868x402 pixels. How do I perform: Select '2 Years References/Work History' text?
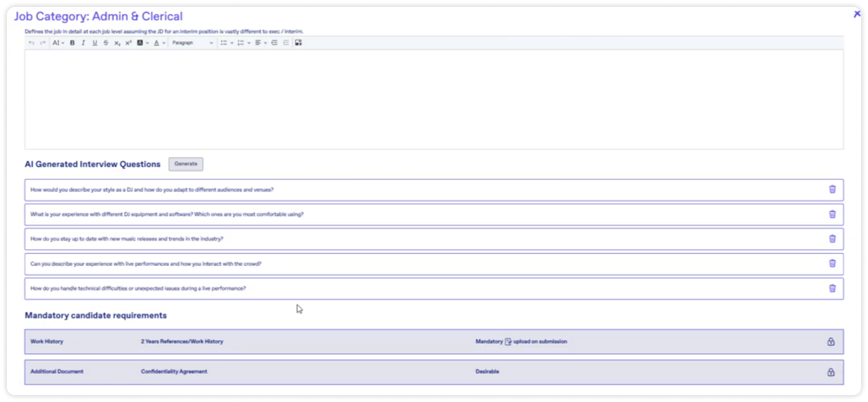pos(182,341)
